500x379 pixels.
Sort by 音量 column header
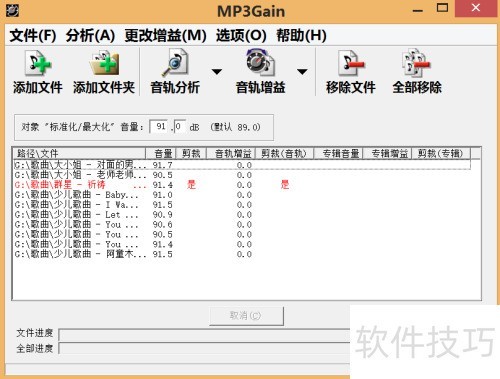(160, 153)
